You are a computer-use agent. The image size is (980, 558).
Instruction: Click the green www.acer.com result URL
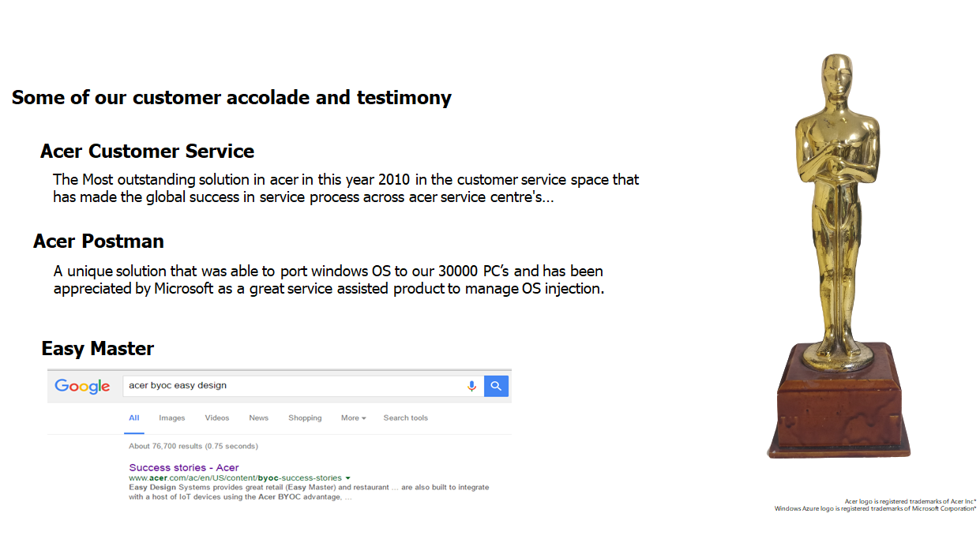tap(235, 478)
